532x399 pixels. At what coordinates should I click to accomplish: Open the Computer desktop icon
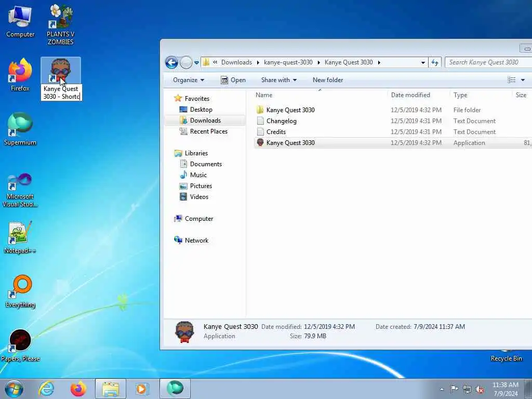(x=20, y=22)
